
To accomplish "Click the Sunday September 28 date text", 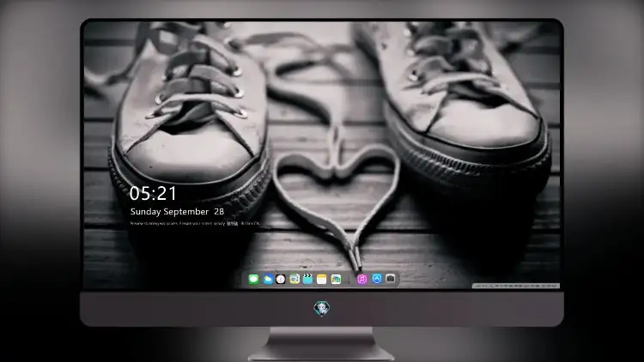I will click(177, 212).
